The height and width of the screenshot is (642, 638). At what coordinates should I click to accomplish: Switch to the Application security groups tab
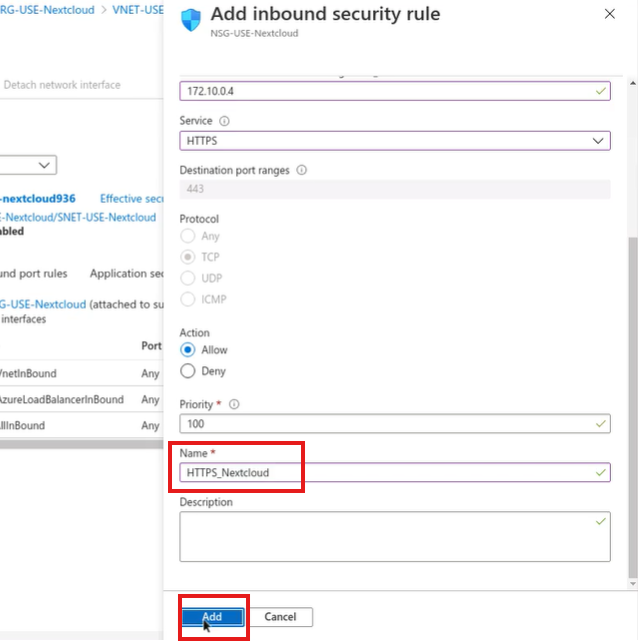point(127,274)
